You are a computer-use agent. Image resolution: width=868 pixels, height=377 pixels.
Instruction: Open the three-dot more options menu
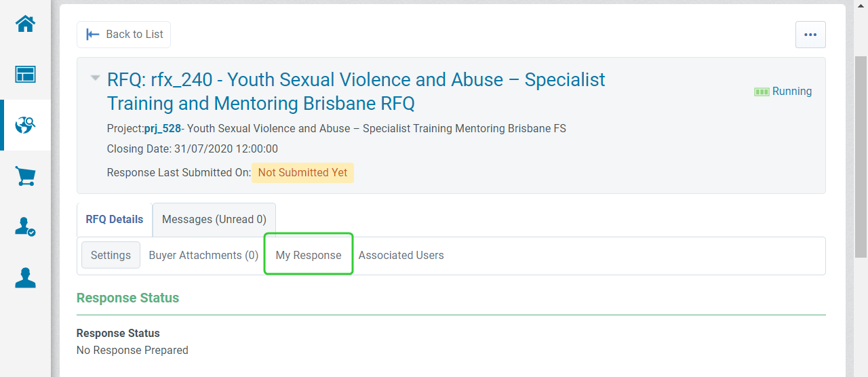pyautogui.click(x=810, y=35)
